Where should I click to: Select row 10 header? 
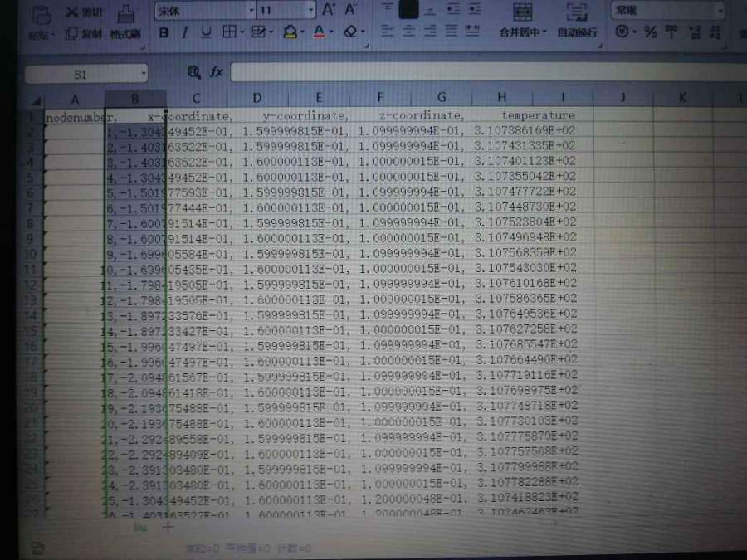point(31,254)
